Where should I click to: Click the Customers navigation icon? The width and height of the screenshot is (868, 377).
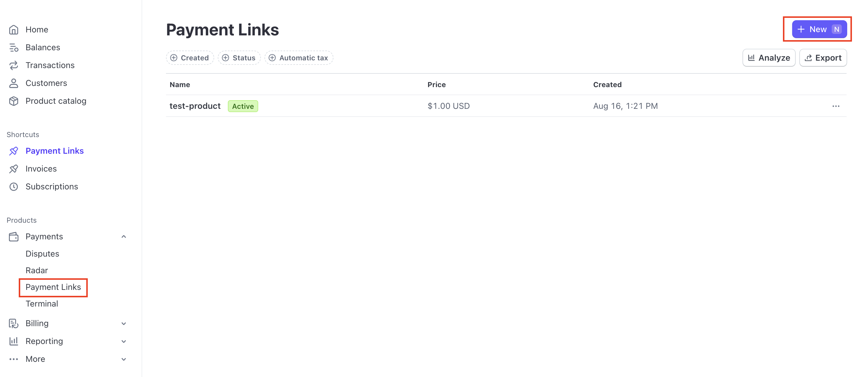(x=14, y=82)
